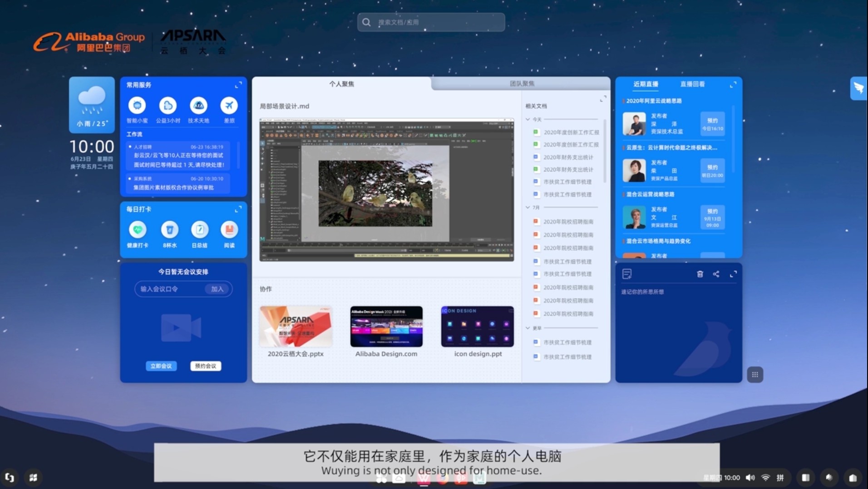Open the 技术天地 service icon

coord(198,106)
